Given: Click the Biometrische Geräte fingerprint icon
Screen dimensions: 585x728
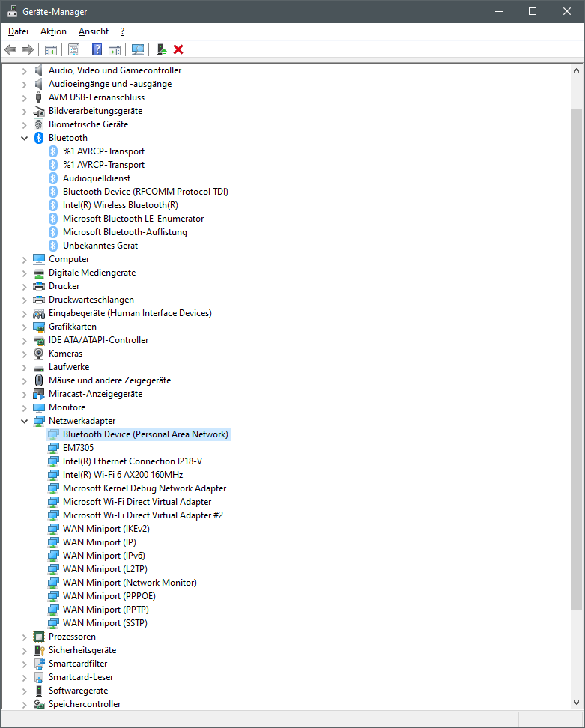Looking at the screenshot, I should tap(39, 124).
